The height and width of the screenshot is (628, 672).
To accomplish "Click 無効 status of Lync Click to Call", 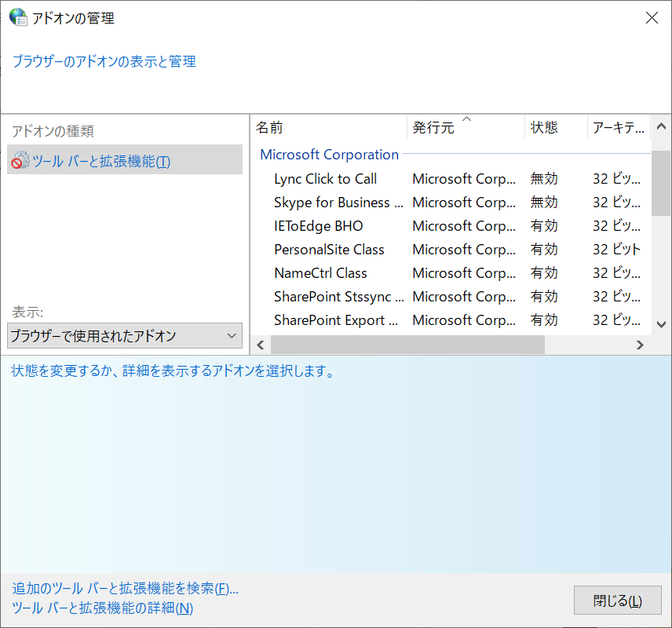I will [544, 179].
